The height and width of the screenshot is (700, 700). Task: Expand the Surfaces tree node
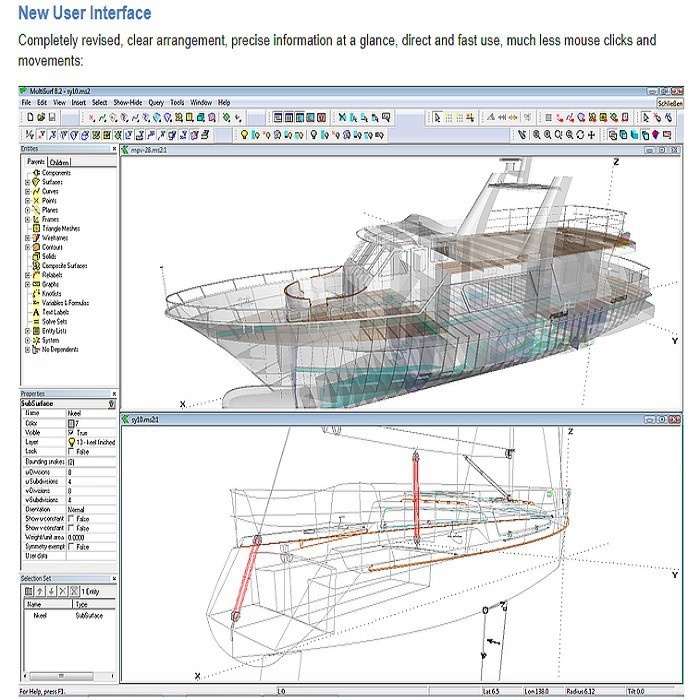(x=28, y=182)
